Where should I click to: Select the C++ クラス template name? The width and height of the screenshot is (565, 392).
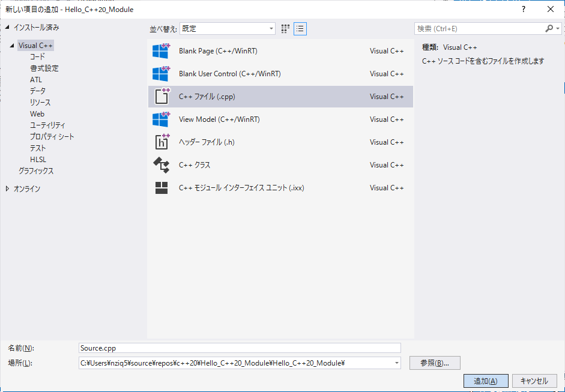point(195,165)
